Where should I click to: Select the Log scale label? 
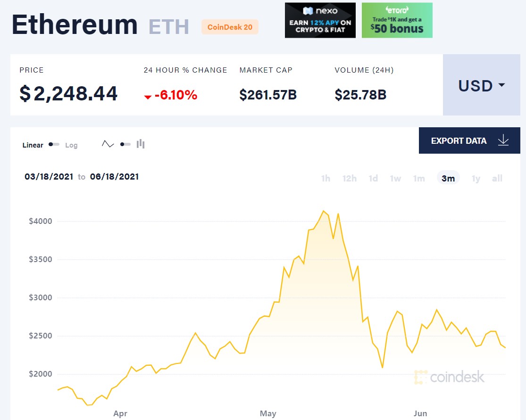click(x=71, y=145)
